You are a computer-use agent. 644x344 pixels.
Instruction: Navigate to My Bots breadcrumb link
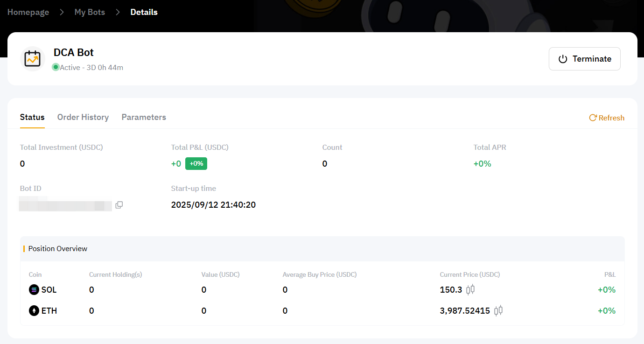pyautogui.click(x=90, y=12)
